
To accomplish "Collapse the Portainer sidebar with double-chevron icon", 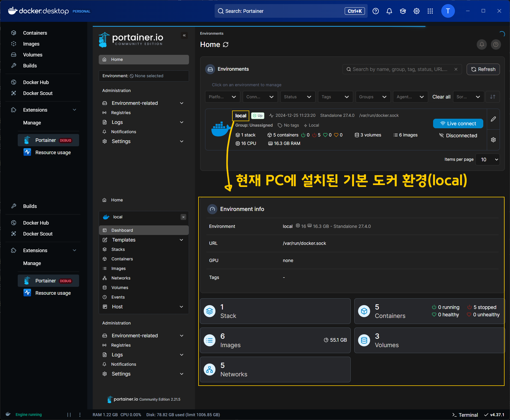I will (184, 35).
